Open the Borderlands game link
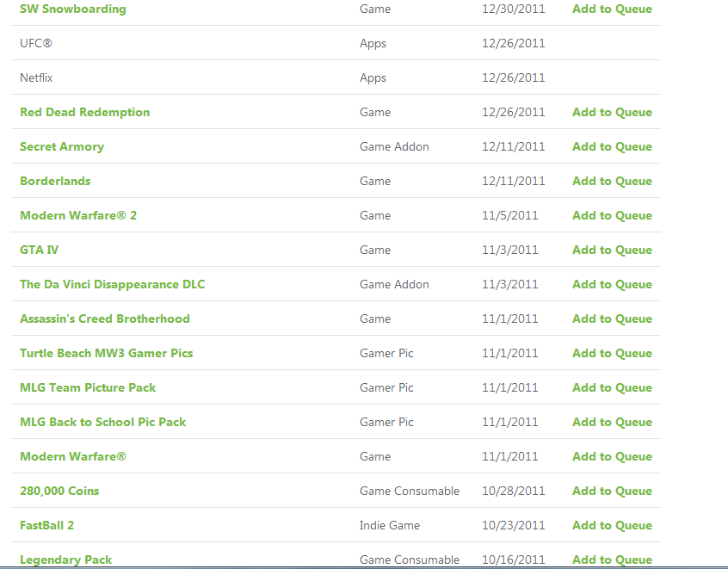This screenshot has width=728, height=569. 55,181
